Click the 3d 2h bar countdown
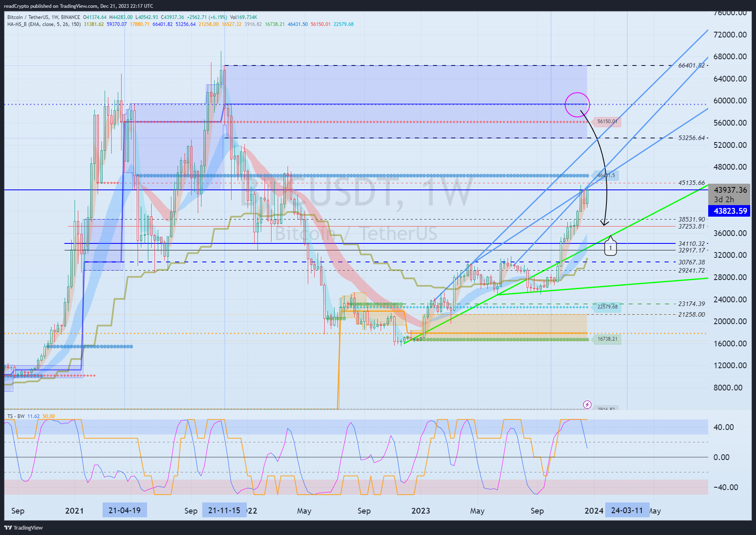 (x=724, y=200)
